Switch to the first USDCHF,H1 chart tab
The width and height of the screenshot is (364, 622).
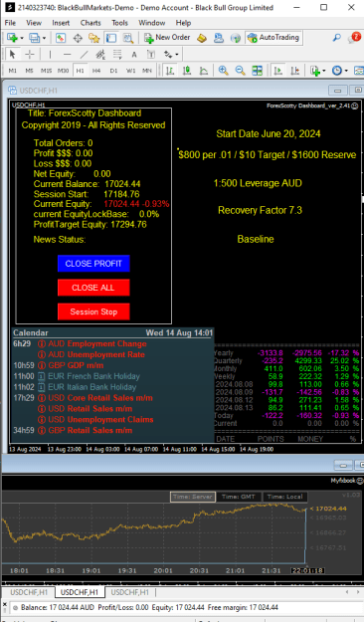coord(29,592)
